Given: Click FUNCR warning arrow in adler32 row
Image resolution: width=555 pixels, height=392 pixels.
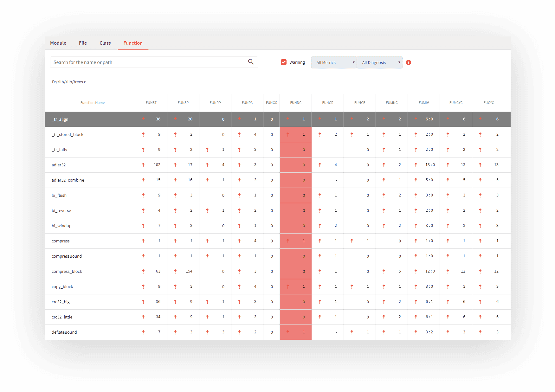Looking at the screenshot, I should click(x=320, y=165).
